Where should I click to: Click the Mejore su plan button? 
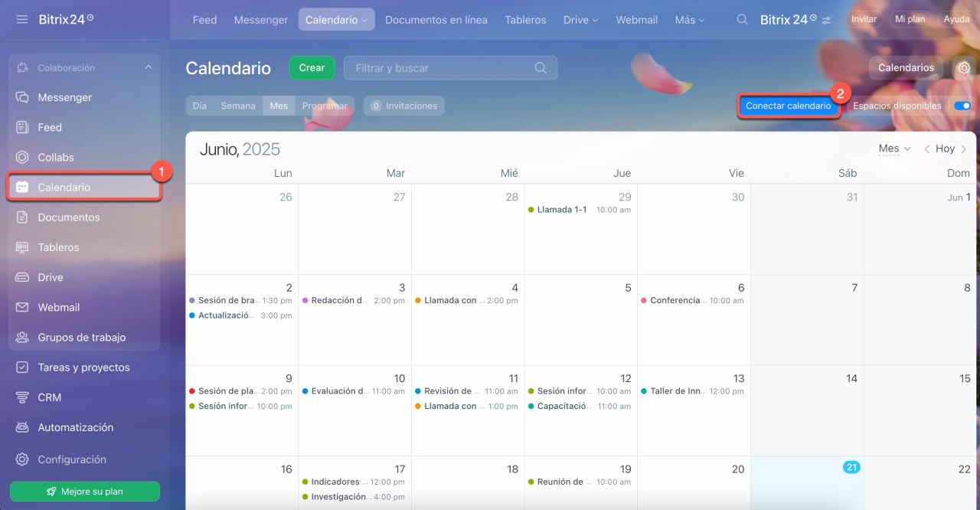pyautogui.click(x=84, y=492)
